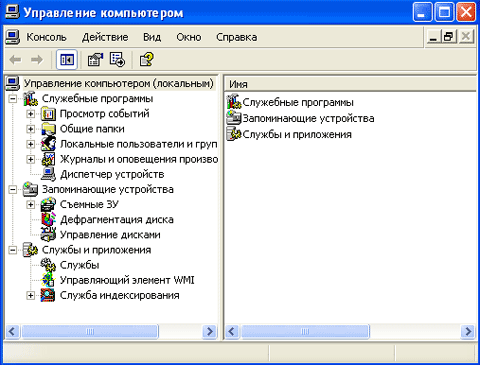
Task: Collapse the Запоминающие устройства node
Action: click(x=12, y=189)
